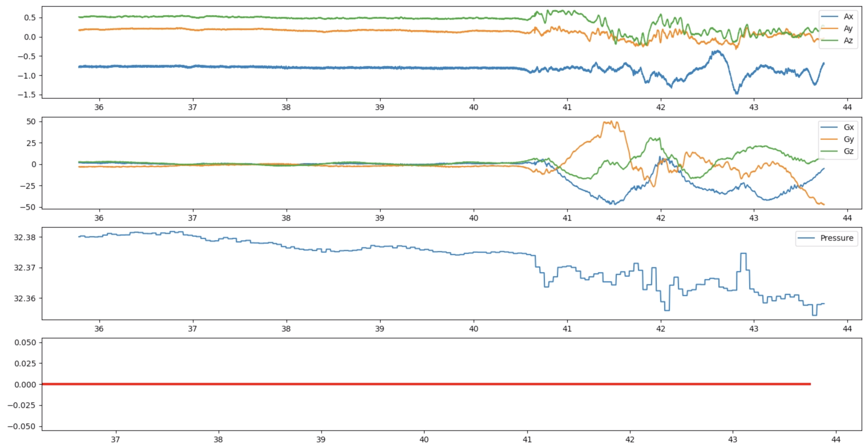Screen dimensions: 868x448
Task: Click the −50 tick on gyroscope plot
Action: pos(27,207)
